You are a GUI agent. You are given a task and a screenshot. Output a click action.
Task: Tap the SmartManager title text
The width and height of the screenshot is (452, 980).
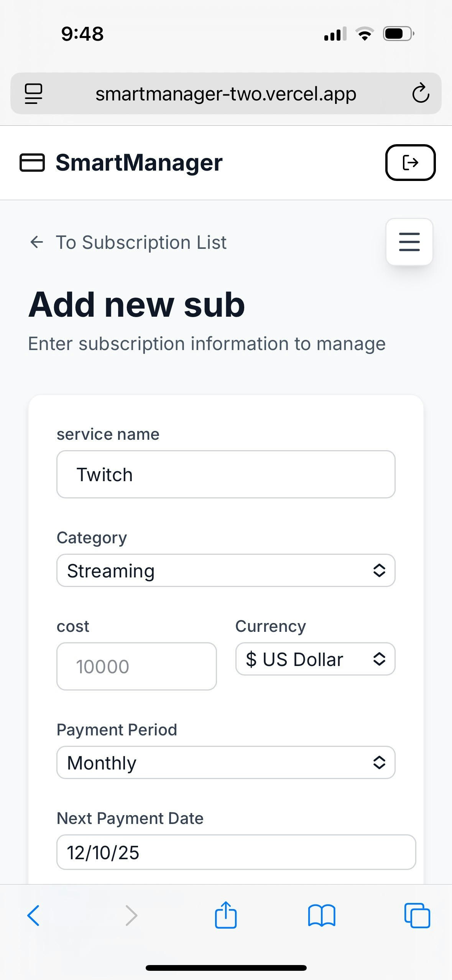coord(139,163)
